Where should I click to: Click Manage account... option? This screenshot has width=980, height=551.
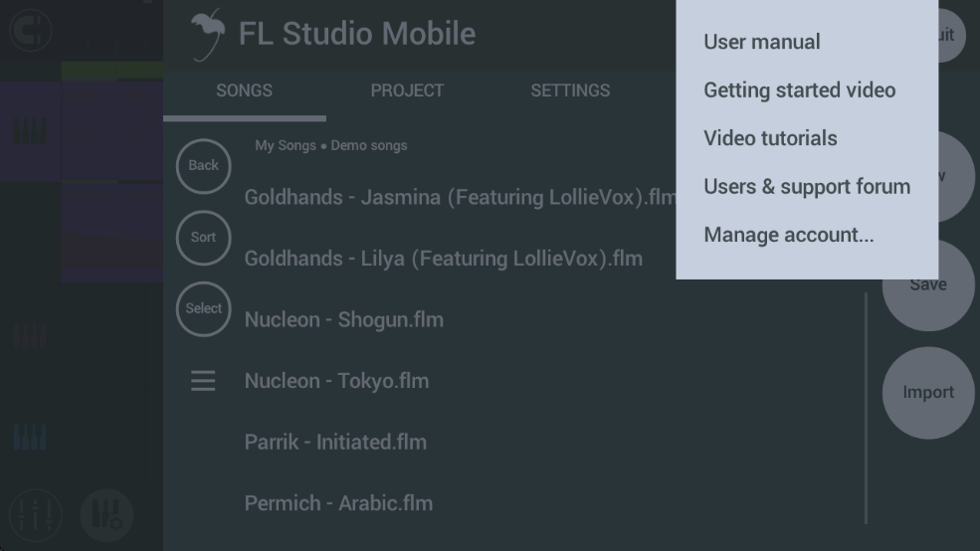789,235
